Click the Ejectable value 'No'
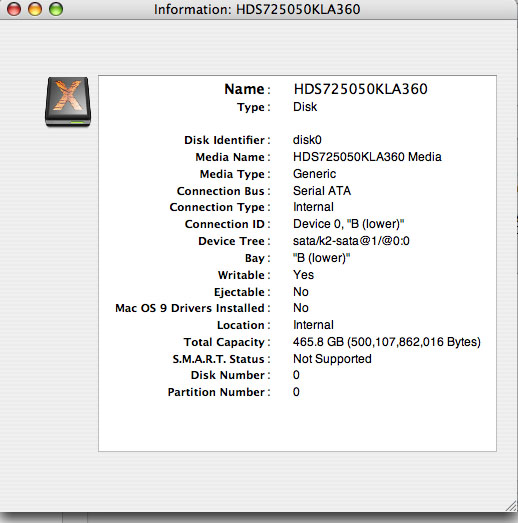518x523 pixels. 301,292
